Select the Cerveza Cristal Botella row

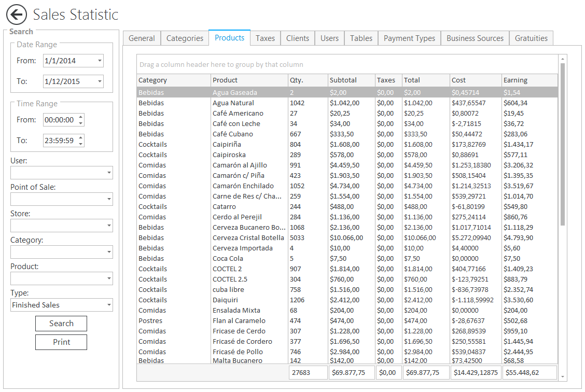248,238
